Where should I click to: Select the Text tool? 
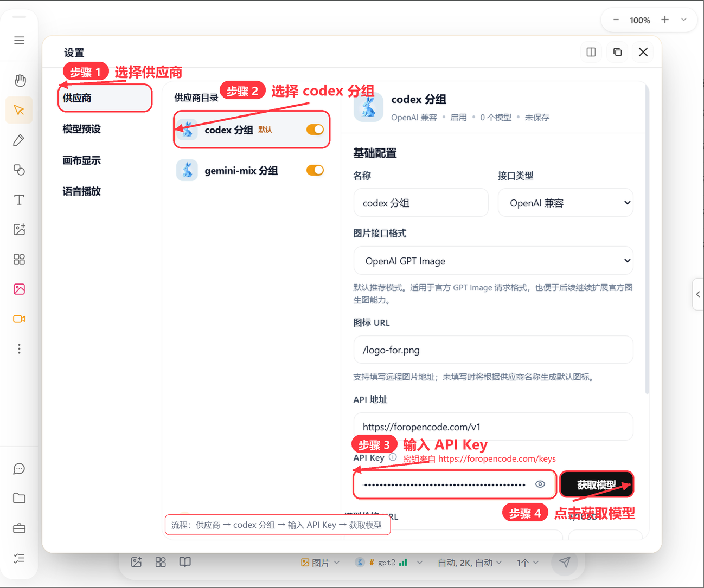[x=19, y=200]
